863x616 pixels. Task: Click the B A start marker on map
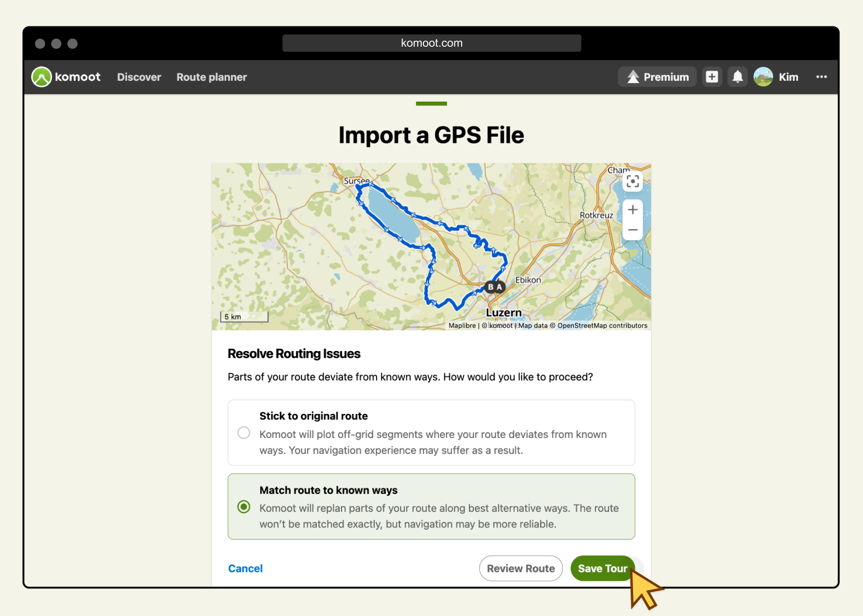[x=495, y=287]
